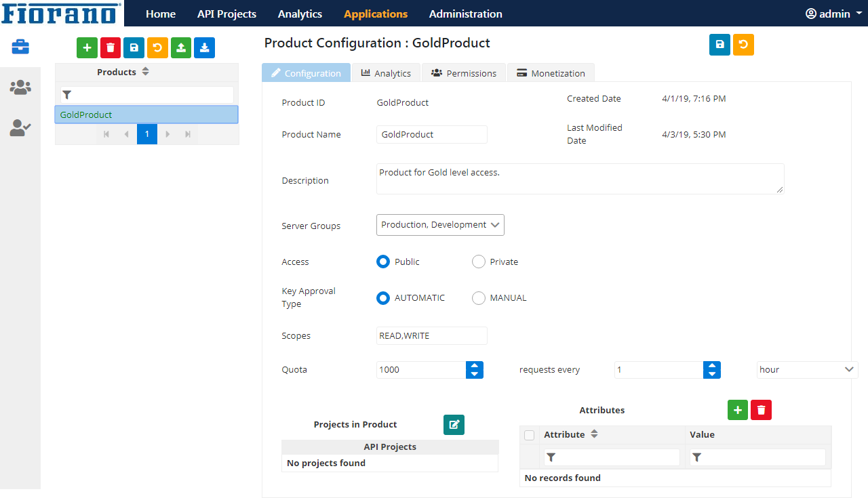Tick the select-all checkbox in Attributes table

click(530, 435)
